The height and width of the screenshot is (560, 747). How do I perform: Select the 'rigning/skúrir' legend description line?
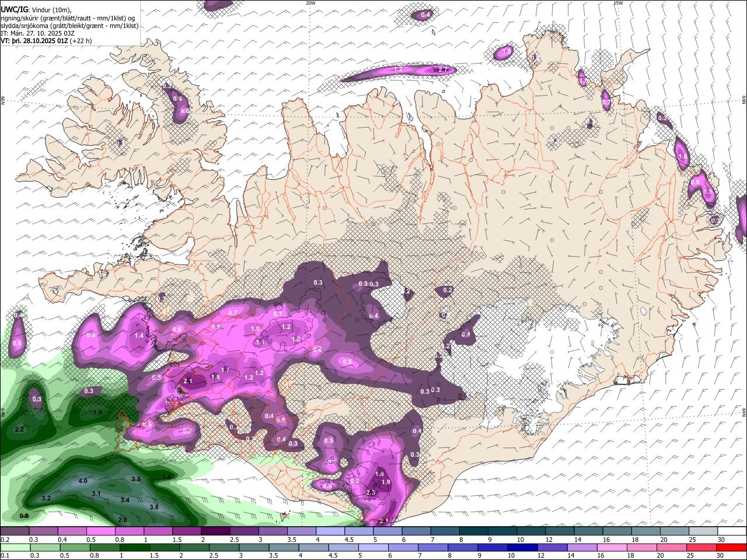68,18
